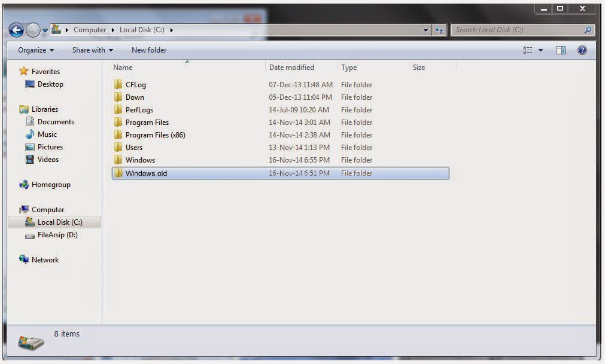Click the PerfLogs folder name
Image resolution: width=605 pixels, height=364 pixels.
click(139, 110)
